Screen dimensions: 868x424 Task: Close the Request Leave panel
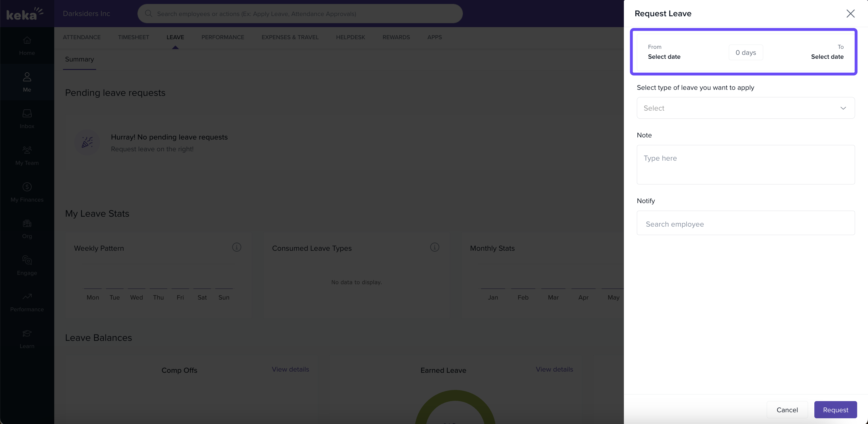[850, 14]
